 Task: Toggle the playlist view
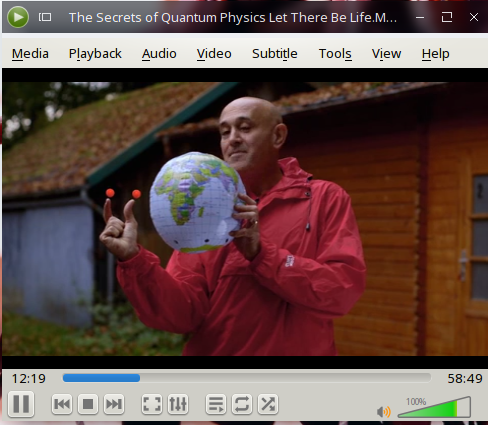(x=216, y=404)
